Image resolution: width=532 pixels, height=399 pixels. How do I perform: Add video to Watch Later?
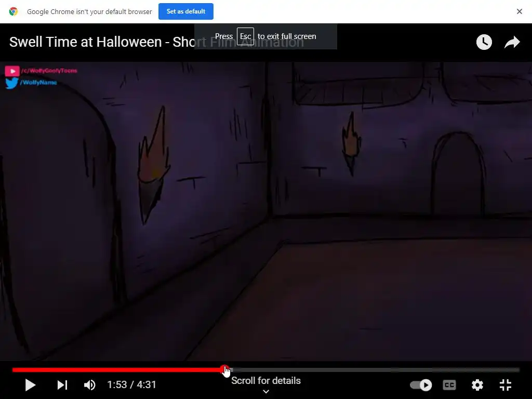point(484,42)
